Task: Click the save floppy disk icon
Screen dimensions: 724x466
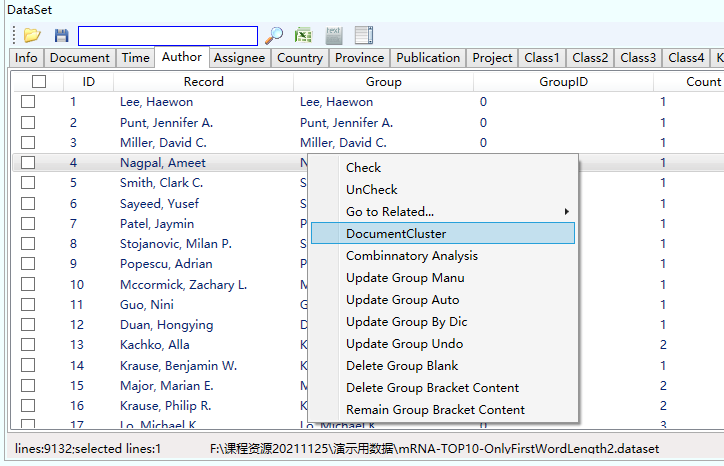Action: click(61, 35)
